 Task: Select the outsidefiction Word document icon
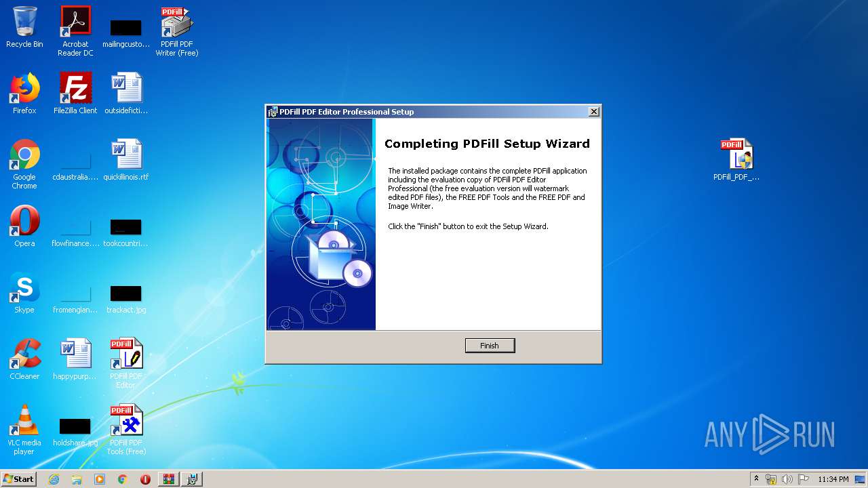[x=126, y=94]
